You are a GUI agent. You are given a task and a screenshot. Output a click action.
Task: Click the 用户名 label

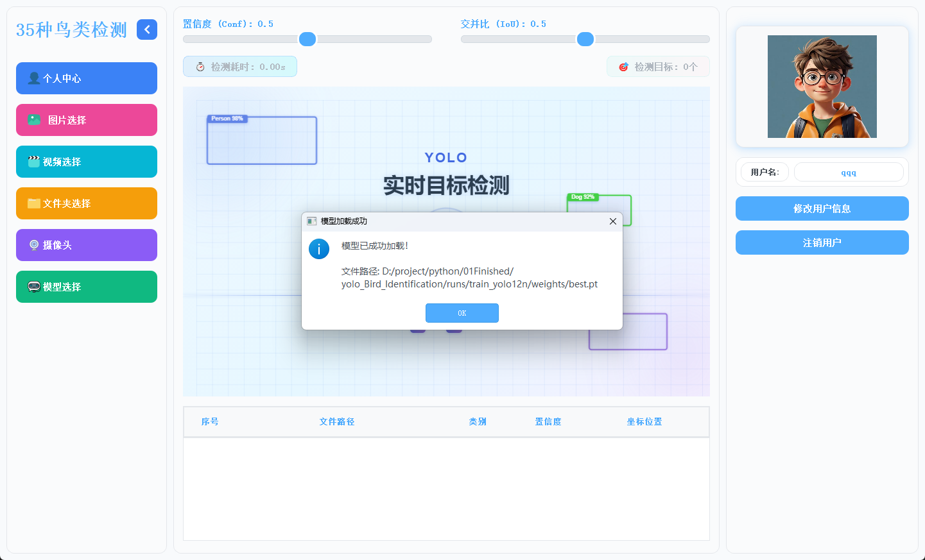point(765,172)
